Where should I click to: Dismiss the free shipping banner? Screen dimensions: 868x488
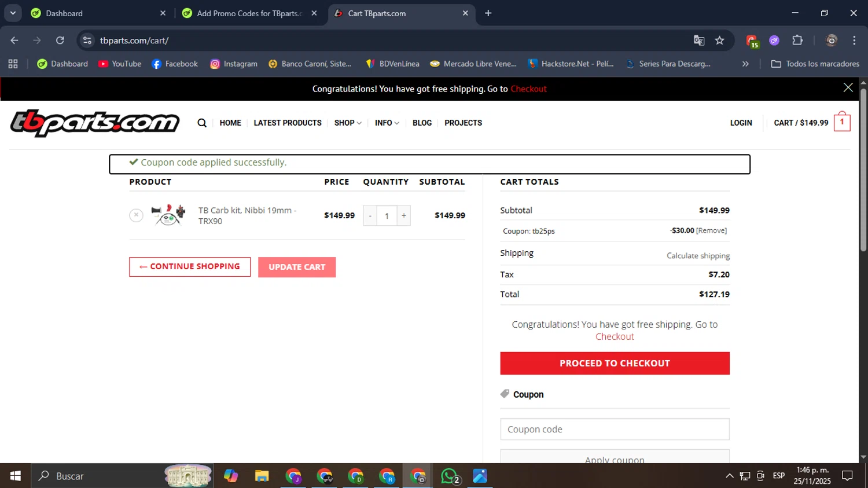click(848, 87)
